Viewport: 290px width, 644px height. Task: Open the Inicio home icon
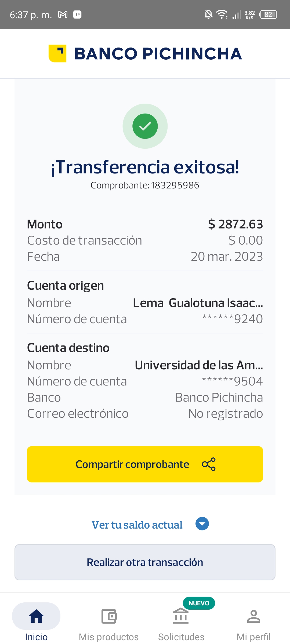[36, 616]
